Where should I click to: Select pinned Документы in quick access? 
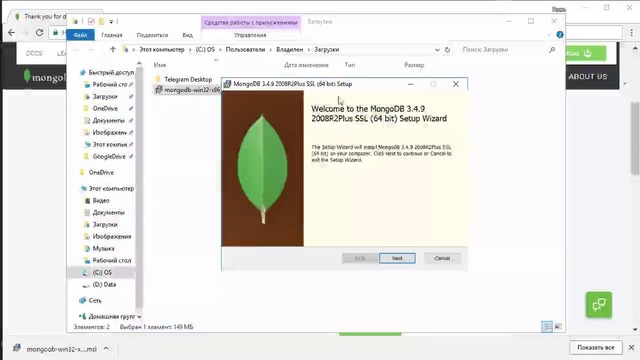coord(108,120)
